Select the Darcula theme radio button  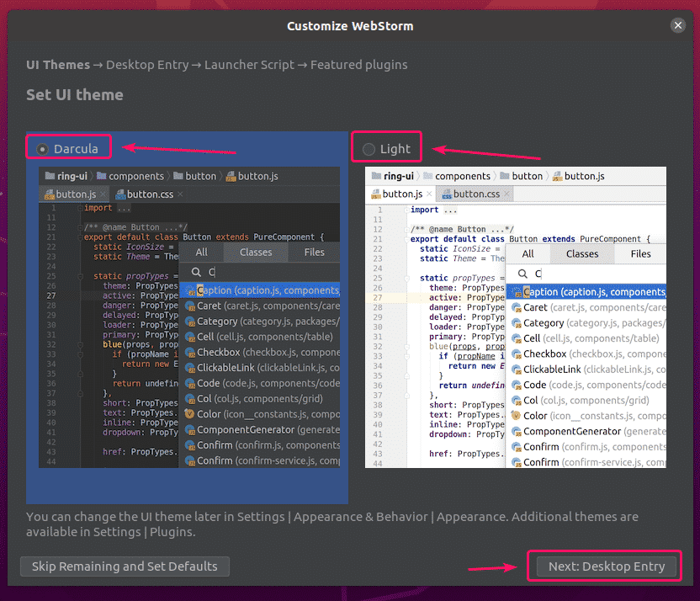pos(42,149)
